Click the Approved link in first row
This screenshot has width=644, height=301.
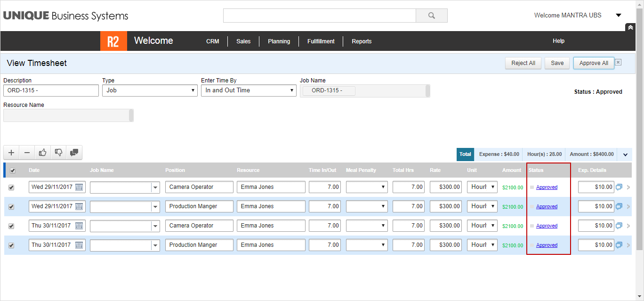pyautogui.click(x=547, y=187)
